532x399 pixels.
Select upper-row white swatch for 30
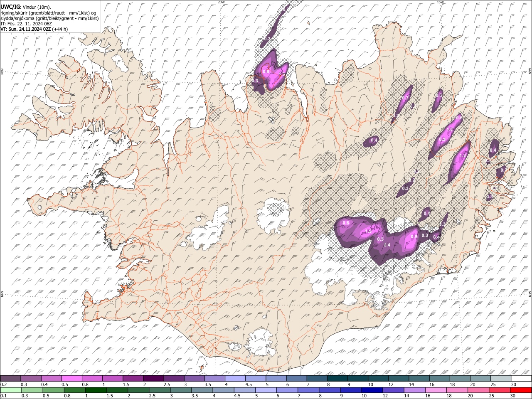[x=522, y=379]
